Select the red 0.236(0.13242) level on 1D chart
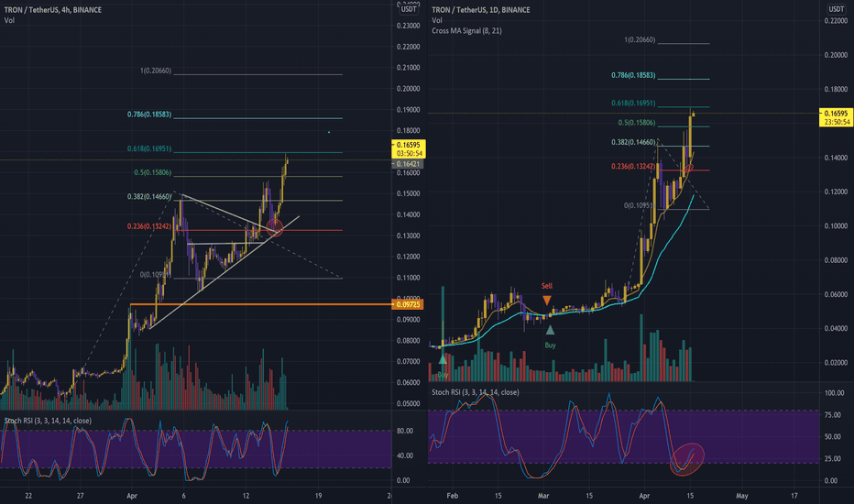Image resolution: width=854 pixels, height=504 pixels. (x=633, y=166)
